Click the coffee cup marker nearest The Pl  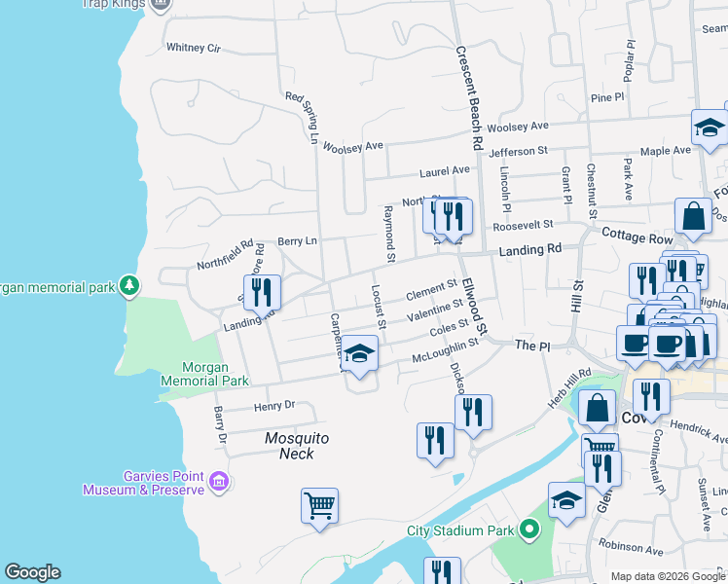point(635,345)
